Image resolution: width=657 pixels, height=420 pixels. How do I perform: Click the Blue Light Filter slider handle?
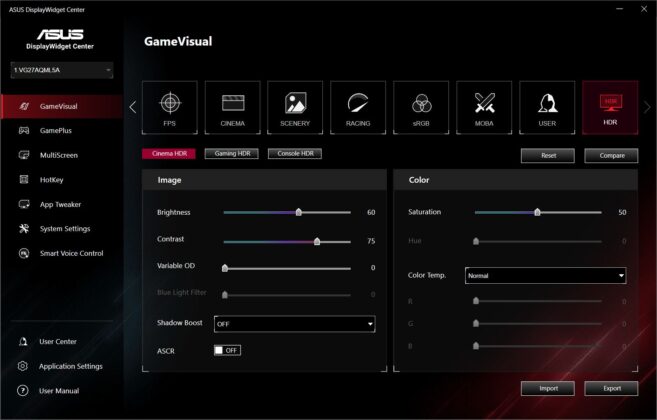[x=225, y=295]
